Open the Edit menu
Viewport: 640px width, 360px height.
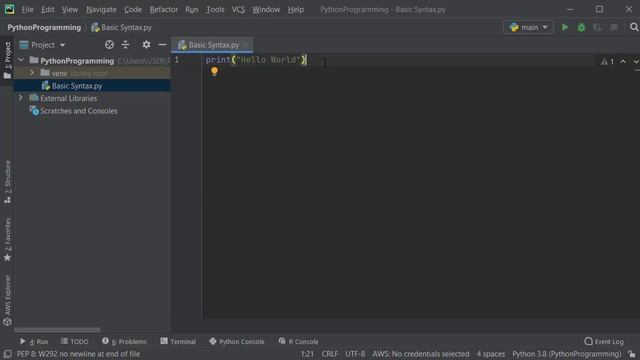click(47, 9)
